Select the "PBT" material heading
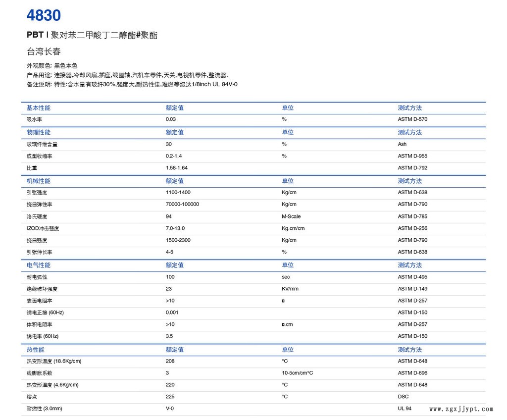 tap(35, 35)
